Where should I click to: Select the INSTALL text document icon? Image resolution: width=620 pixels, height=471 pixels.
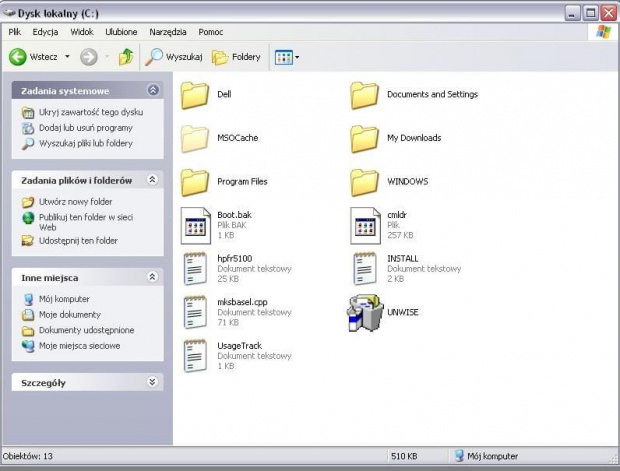(x=364, y=269)
